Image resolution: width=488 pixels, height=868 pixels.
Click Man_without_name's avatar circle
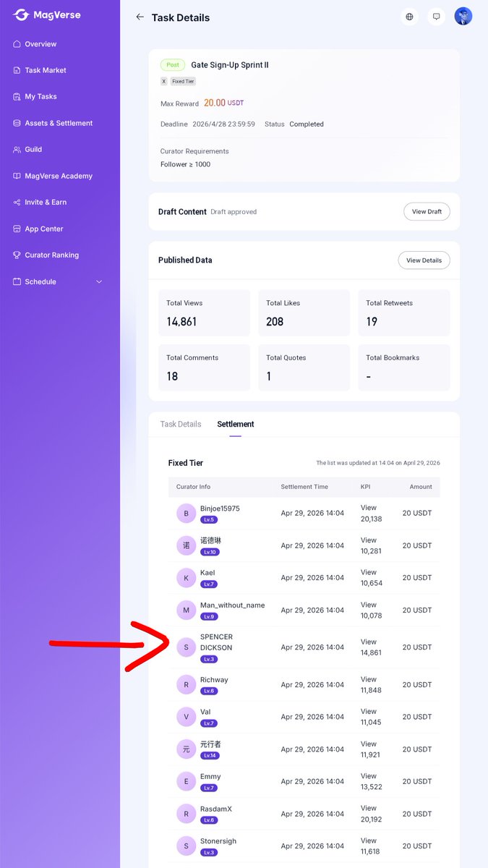187,610
